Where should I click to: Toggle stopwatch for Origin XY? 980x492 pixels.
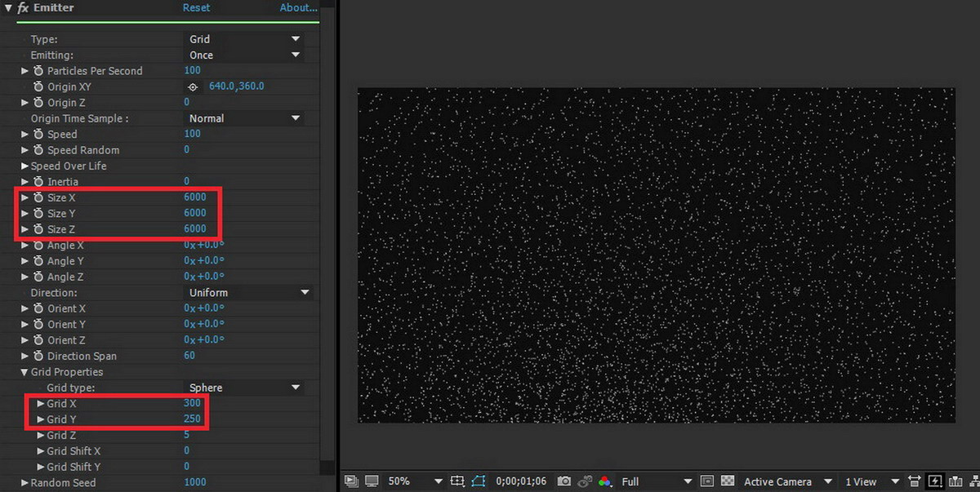(x=38, y=86)
